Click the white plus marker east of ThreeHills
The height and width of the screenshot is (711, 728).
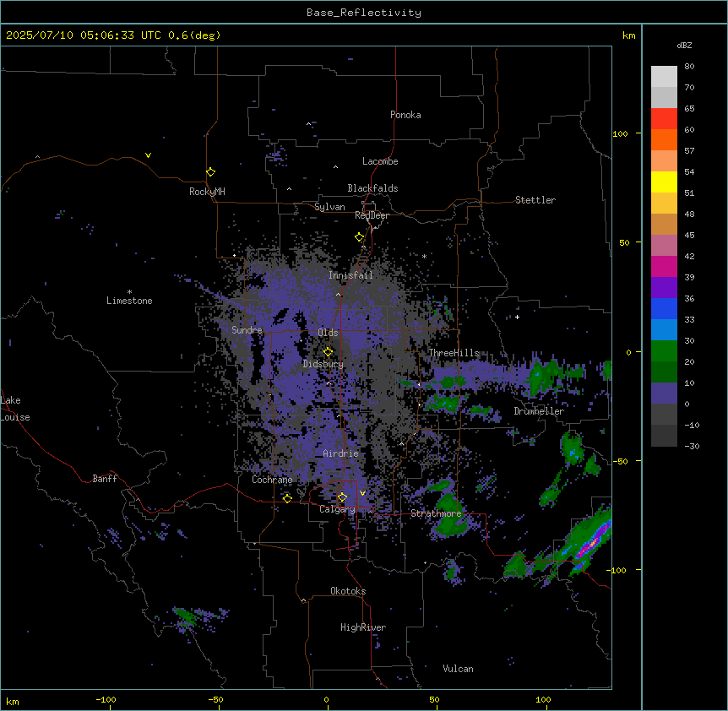517,317
